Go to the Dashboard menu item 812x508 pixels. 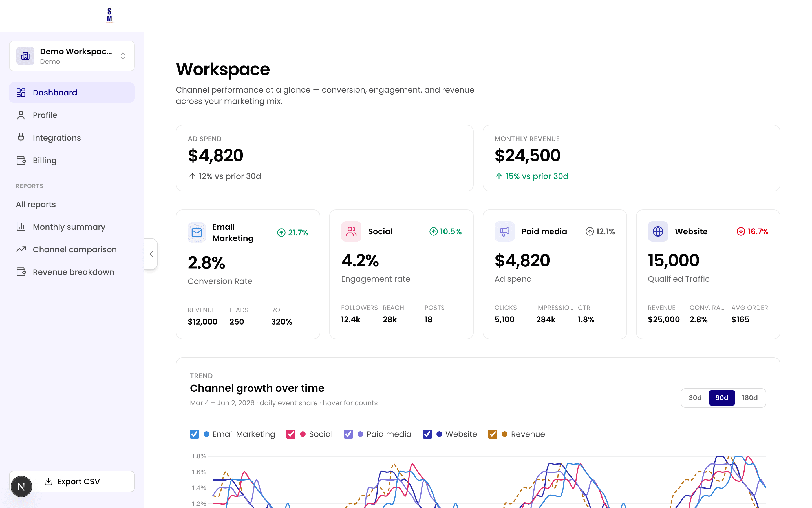72,92
